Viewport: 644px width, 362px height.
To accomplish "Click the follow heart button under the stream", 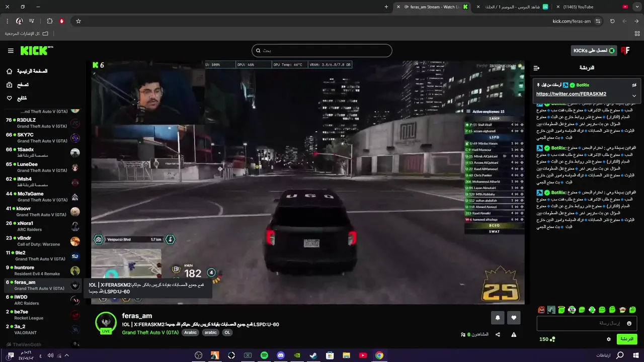I will click(514, 317).
